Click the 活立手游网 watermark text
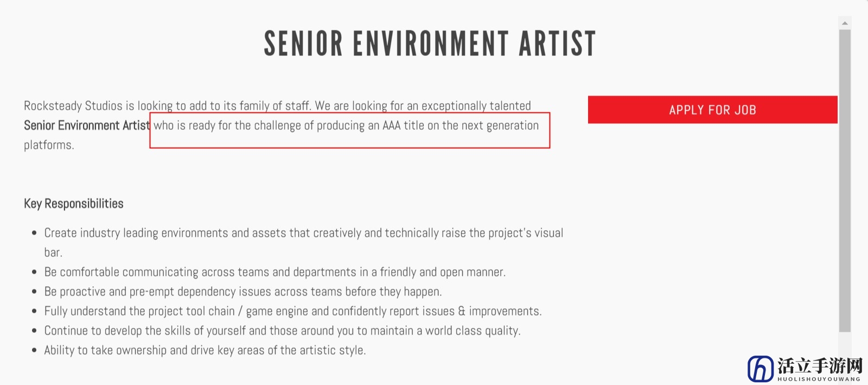 pyautogui.click(x=820, y=365)
